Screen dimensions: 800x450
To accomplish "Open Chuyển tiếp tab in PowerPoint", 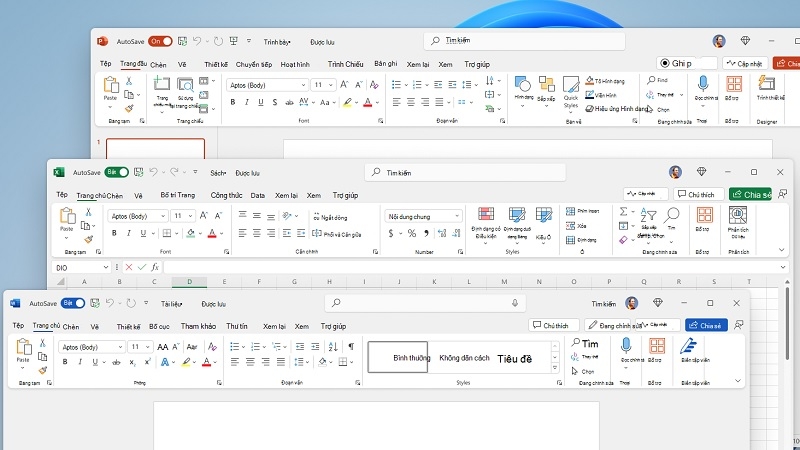I will tap(254, 64).
